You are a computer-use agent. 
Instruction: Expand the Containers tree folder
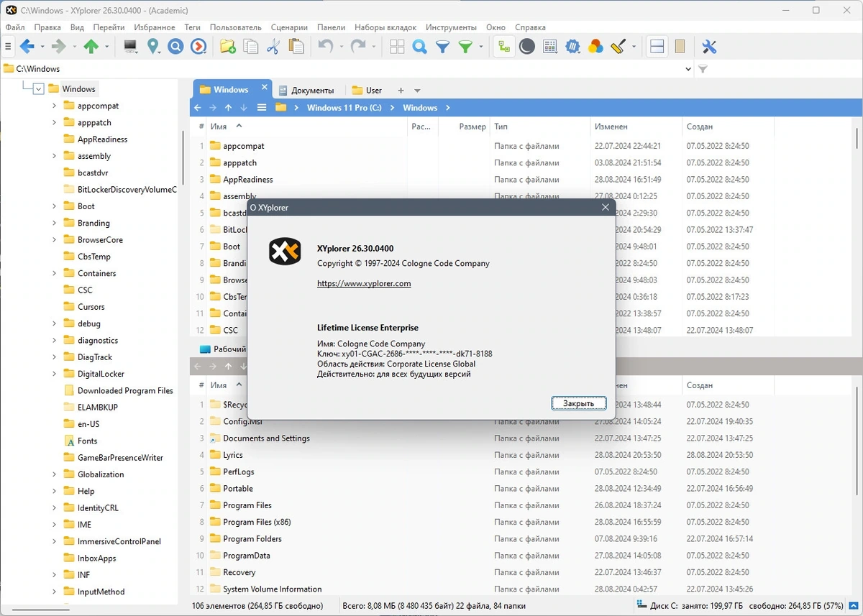[x=54, y=273]
